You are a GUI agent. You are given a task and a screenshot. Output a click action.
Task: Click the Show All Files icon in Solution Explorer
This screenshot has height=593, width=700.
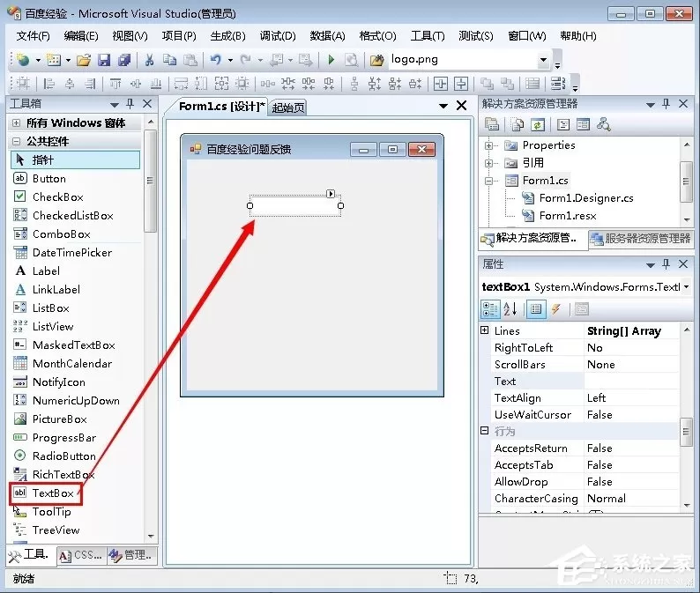518,124
